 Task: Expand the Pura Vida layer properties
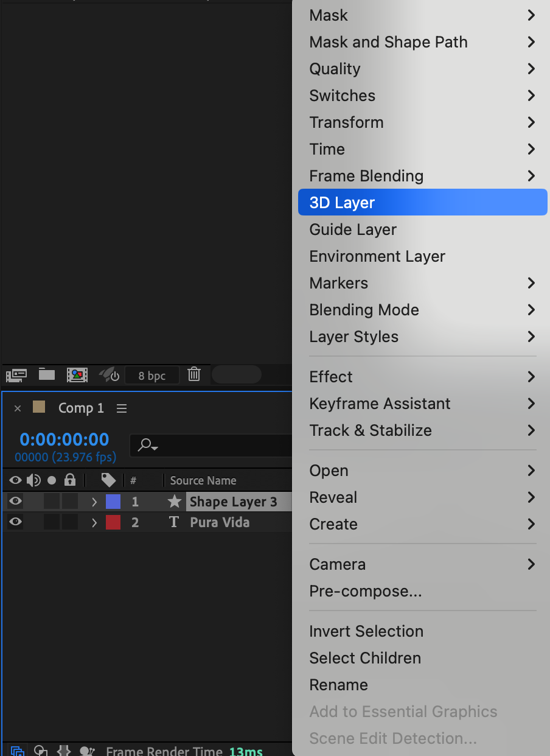[94, 523]
